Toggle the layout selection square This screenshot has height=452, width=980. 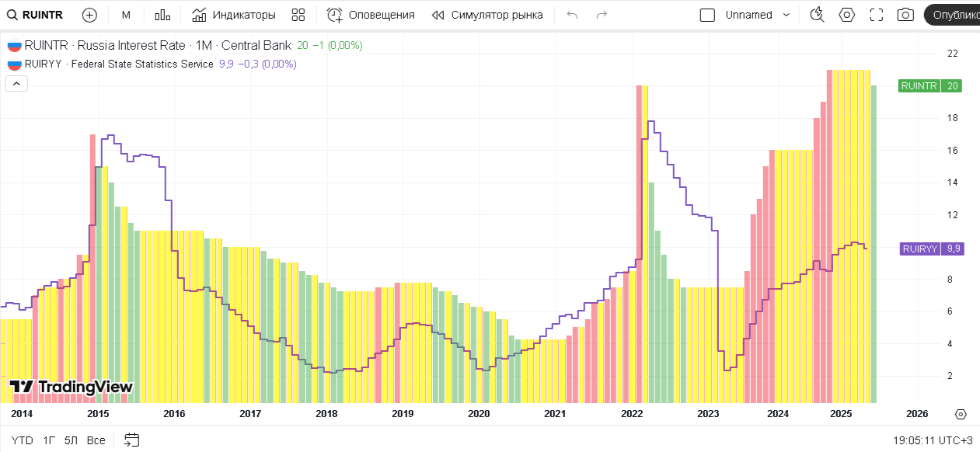(x=707, y=15)
